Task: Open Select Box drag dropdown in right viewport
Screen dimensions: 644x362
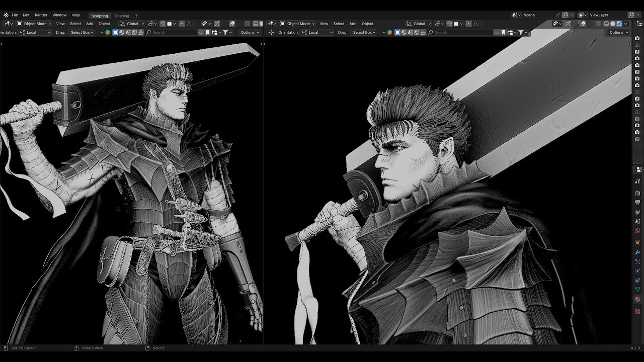Action: (364, 32)
